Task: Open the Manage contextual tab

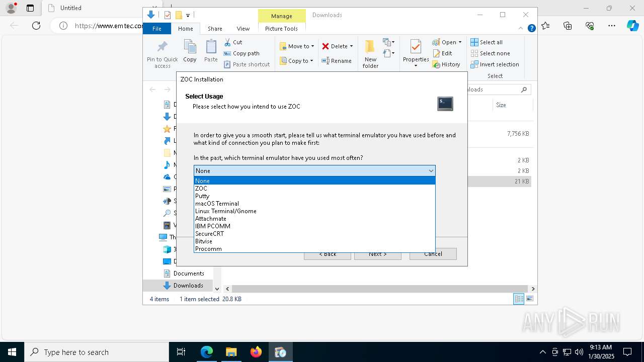Action: point(281,16)
